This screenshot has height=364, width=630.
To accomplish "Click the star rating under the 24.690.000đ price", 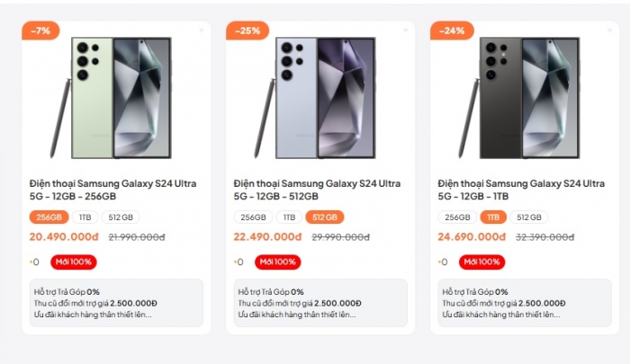I will (443, 262).
